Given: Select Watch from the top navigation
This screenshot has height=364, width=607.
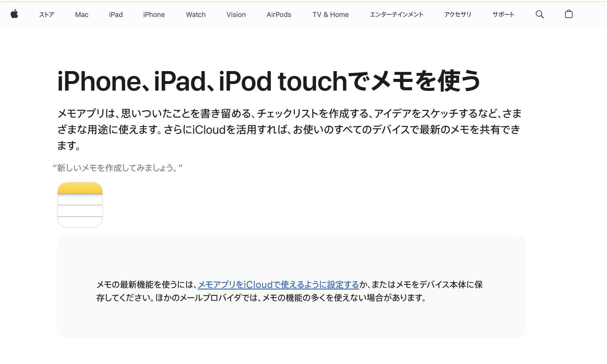Looking at the screenshot, I should pos(195,15).
